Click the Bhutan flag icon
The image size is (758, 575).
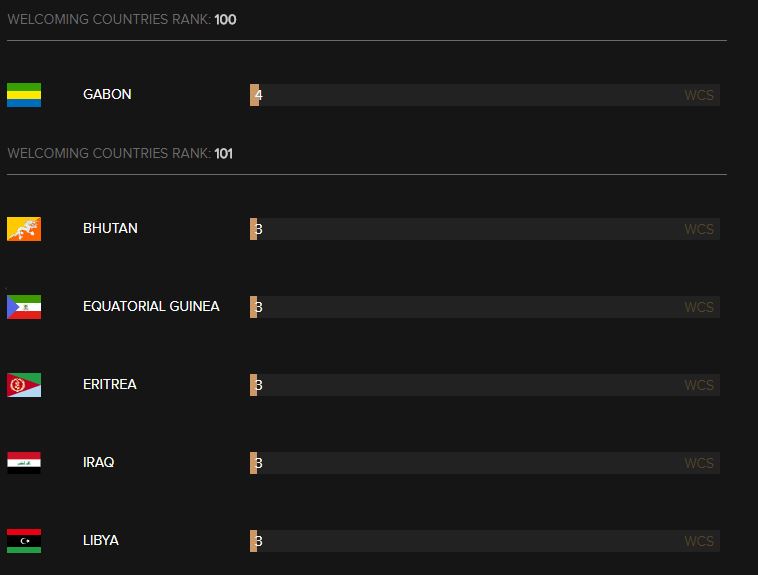coord(24,229)
